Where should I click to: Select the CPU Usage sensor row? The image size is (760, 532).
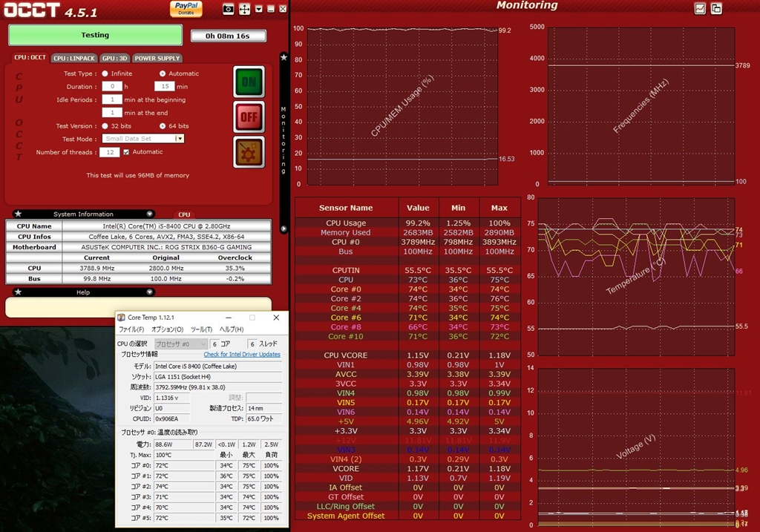(x=407, y=223)
